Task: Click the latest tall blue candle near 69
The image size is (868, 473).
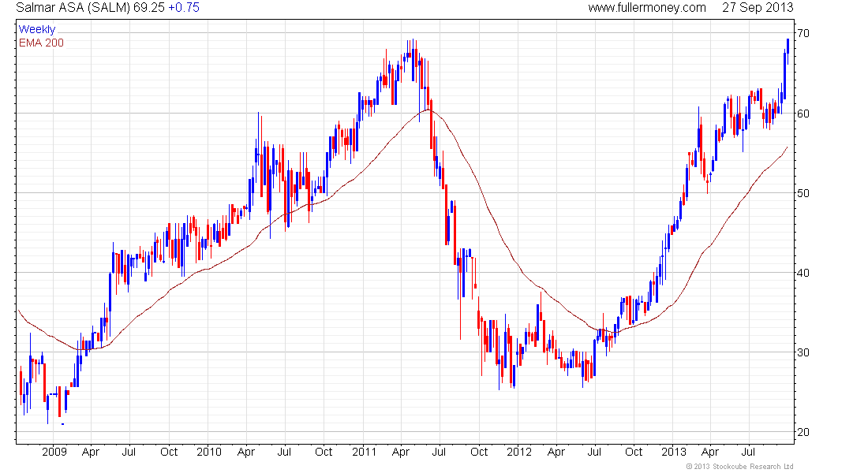Action: pos(788,52)
